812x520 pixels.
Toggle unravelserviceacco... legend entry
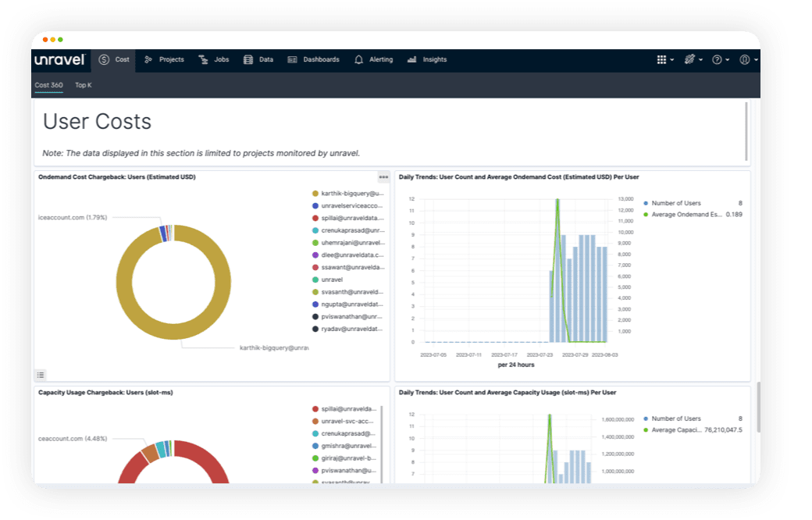(x=348, y=206)
